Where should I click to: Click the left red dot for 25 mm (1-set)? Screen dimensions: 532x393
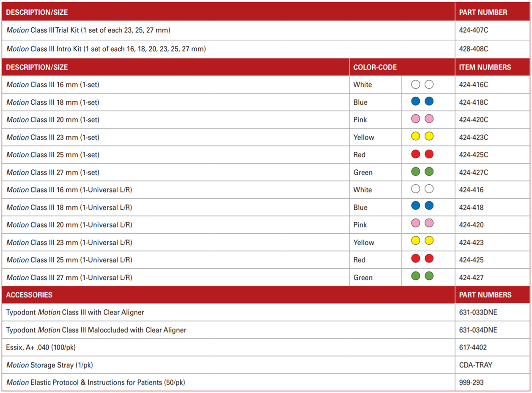coord(416,154)
